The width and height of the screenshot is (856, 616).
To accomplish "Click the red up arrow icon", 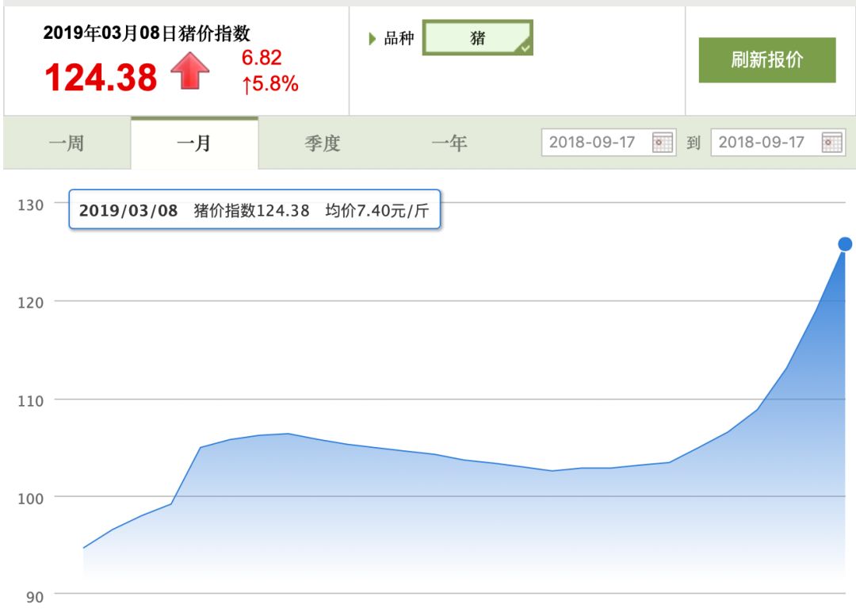I will point(190,71).
